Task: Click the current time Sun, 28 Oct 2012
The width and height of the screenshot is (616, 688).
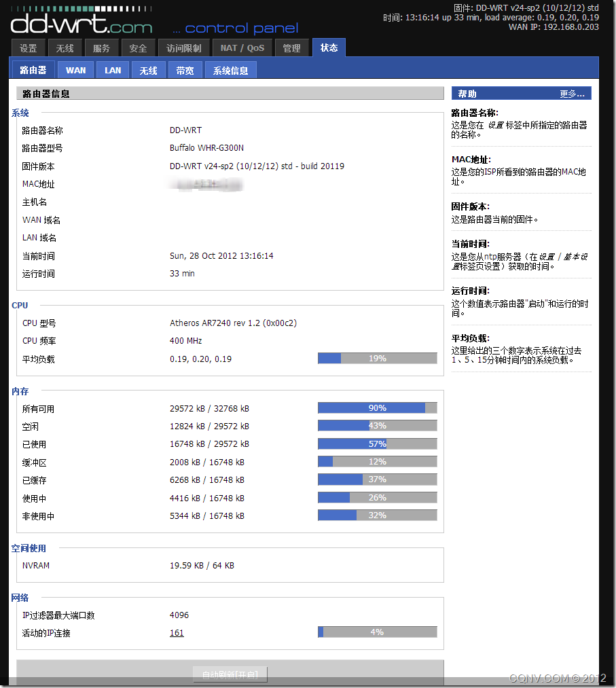Action: point(221,256)
